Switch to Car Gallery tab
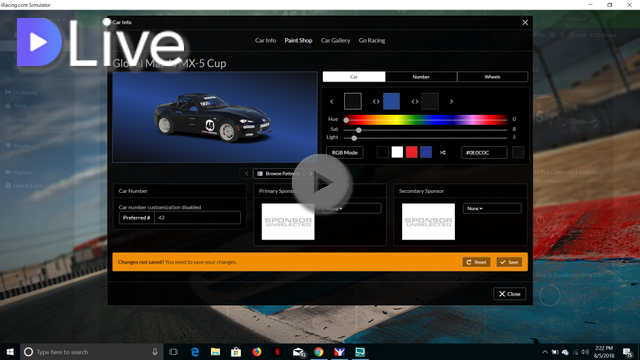The width and height of the screenshot is (640, 360). [x=336, y=40]
